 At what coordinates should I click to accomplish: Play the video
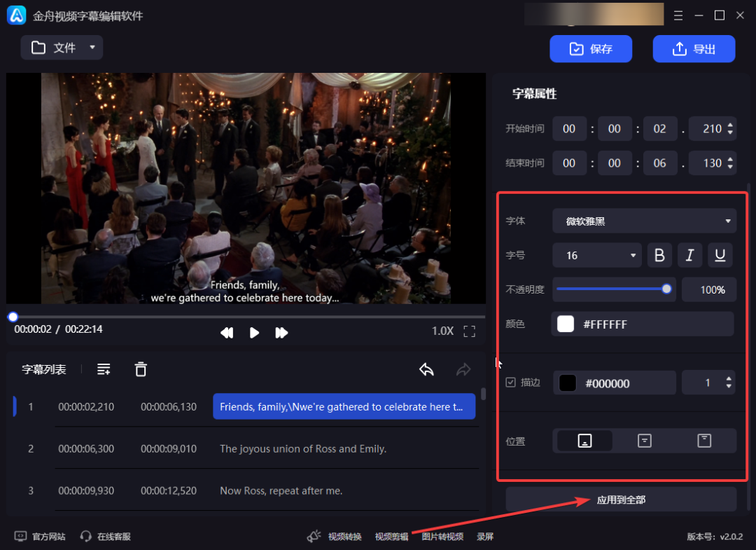(254, 333)
